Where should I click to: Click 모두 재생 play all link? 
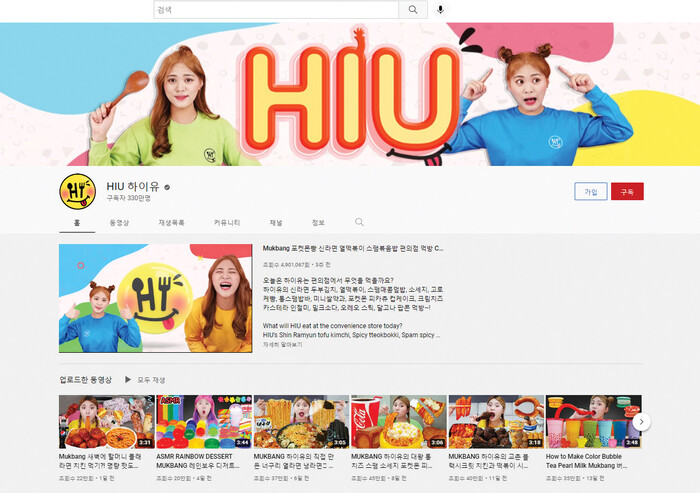(151, 380)
